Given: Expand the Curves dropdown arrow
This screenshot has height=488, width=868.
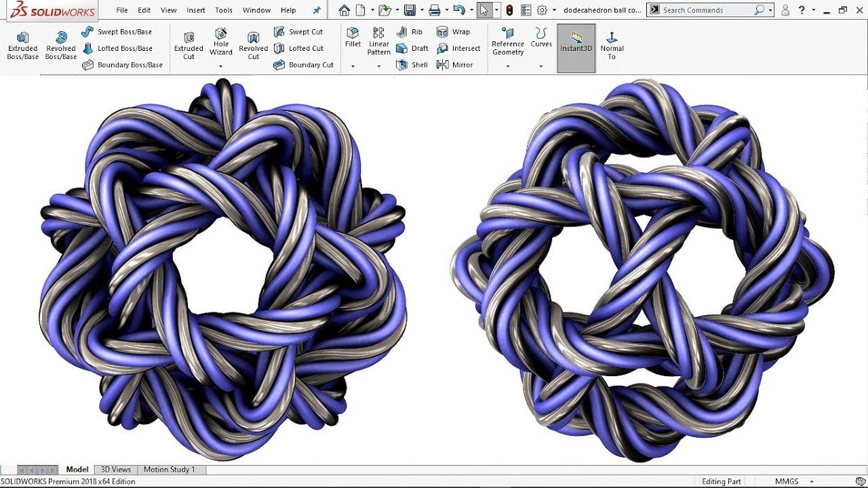Looking at the screenshot, I should 541,66.
